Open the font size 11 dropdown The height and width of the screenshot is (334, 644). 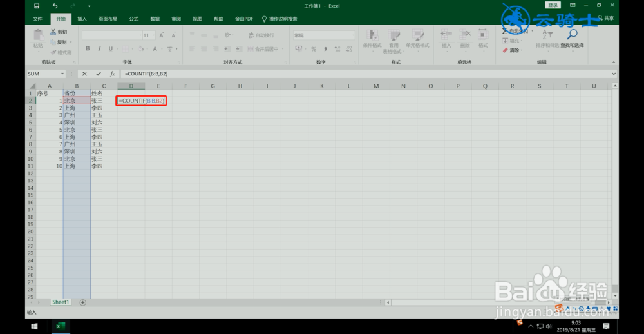153,35
